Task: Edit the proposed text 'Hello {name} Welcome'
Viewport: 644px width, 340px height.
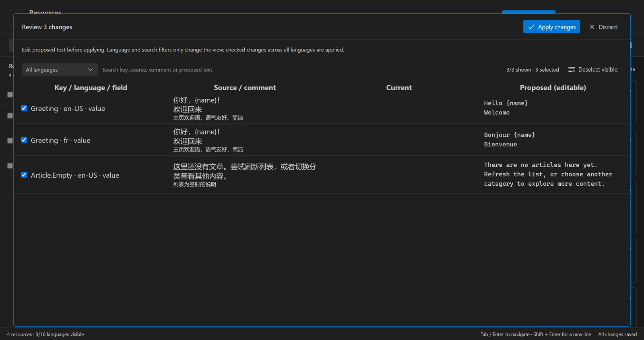Action: [x=553, y=108]
